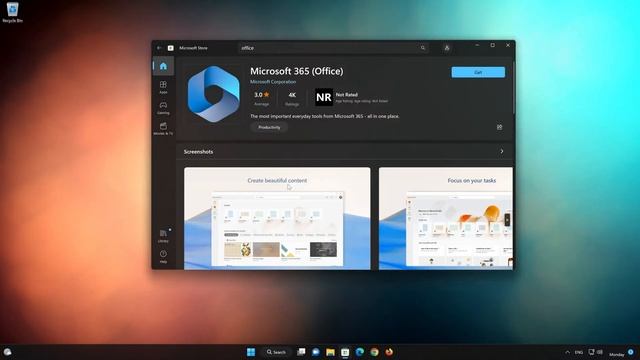
Task: Click the ENG language indicator
Action: click(x=579, y=352)
